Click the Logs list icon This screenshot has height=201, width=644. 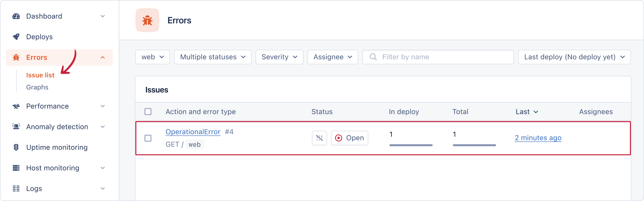[x=16, y=189]
